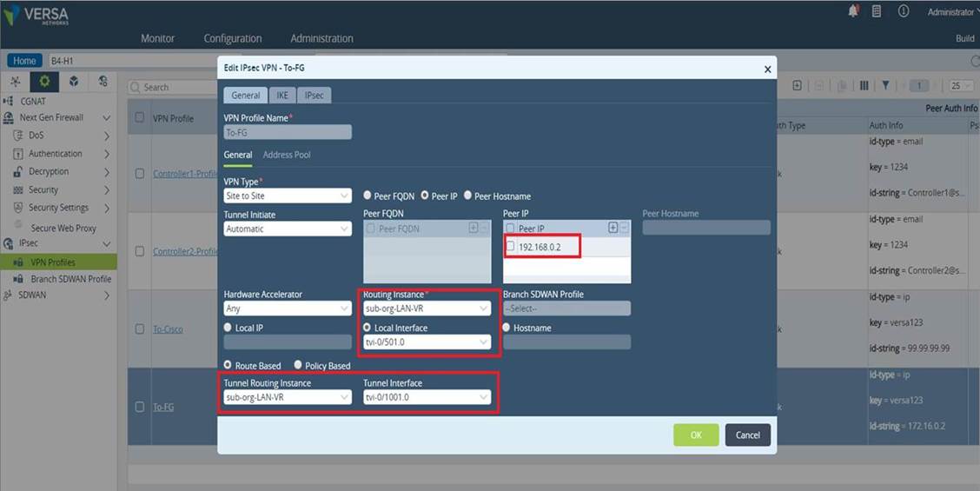
Task: Click the filter funnel icon
Action: 885,86
